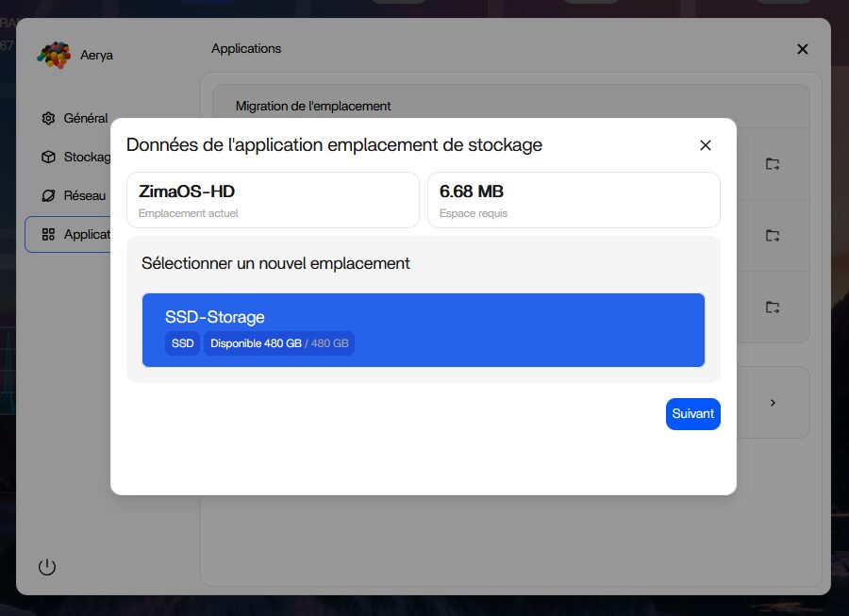Image resolution: width=849 pixels, height=616 pixels.
Task: Expand the row with right chevron arrow
Action: (773, 403)
